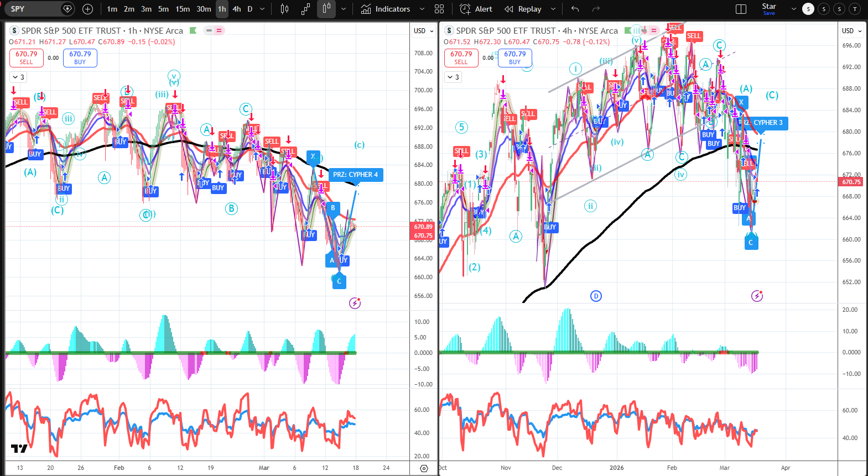Expand the timeframe list dropdown arrow

pos(262,9)
